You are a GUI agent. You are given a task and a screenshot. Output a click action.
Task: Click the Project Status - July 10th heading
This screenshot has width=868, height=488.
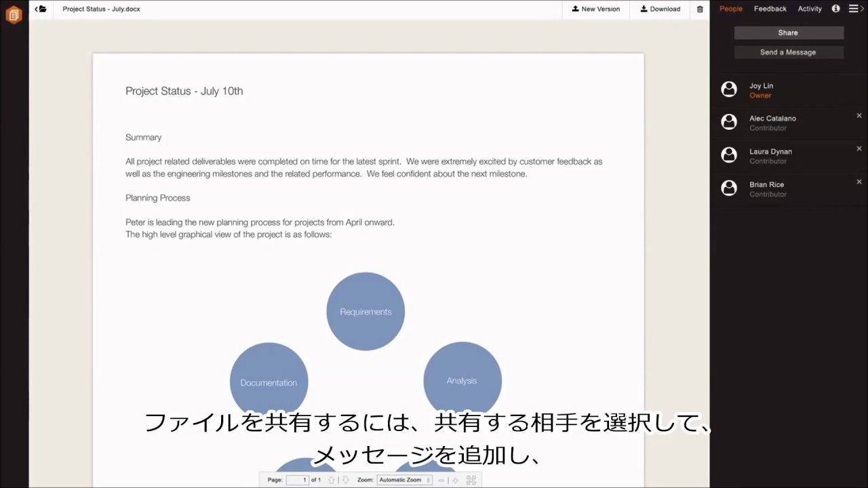click(184, 91)
